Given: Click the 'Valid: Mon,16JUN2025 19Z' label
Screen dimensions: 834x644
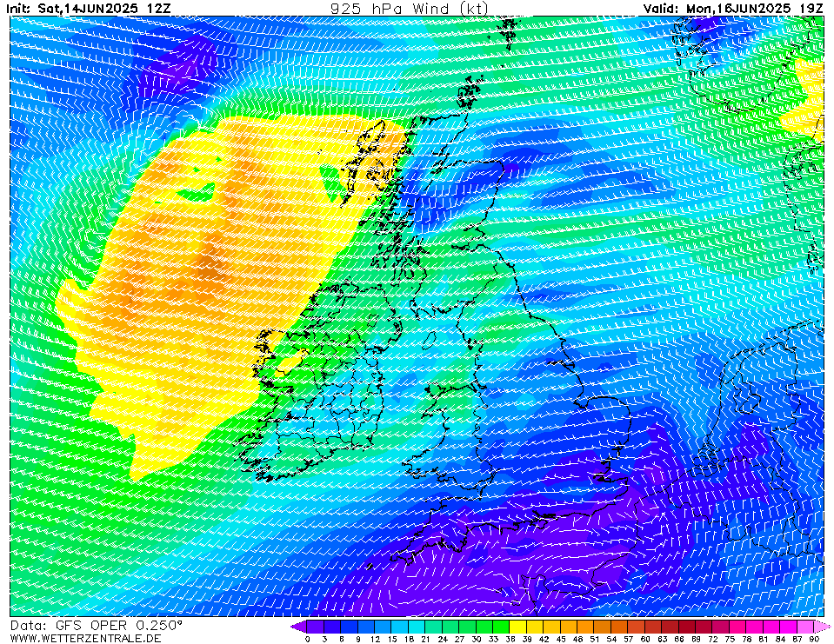Looking at the screenshot, I should [x=733, y=9].
